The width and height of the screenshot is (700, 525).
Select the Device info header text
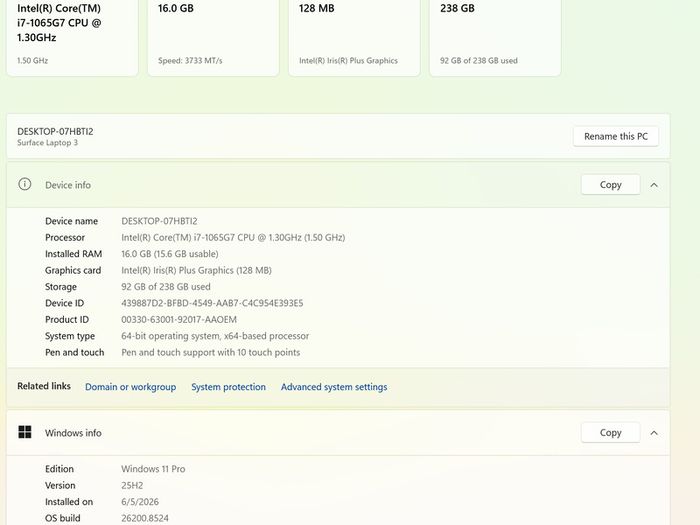coord(68,185)
